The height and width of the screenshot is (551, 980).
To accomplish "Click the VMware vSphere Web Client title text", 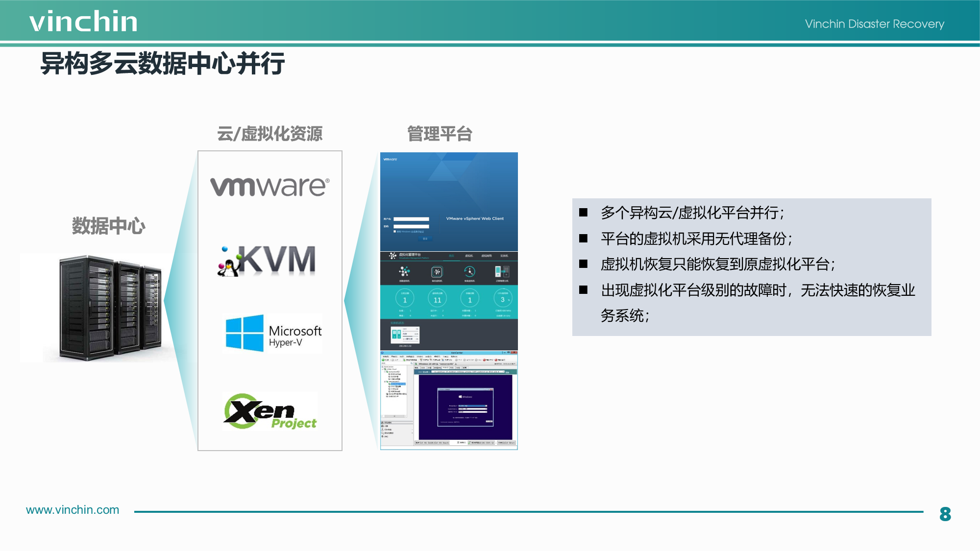I will (x=475, y=218).
